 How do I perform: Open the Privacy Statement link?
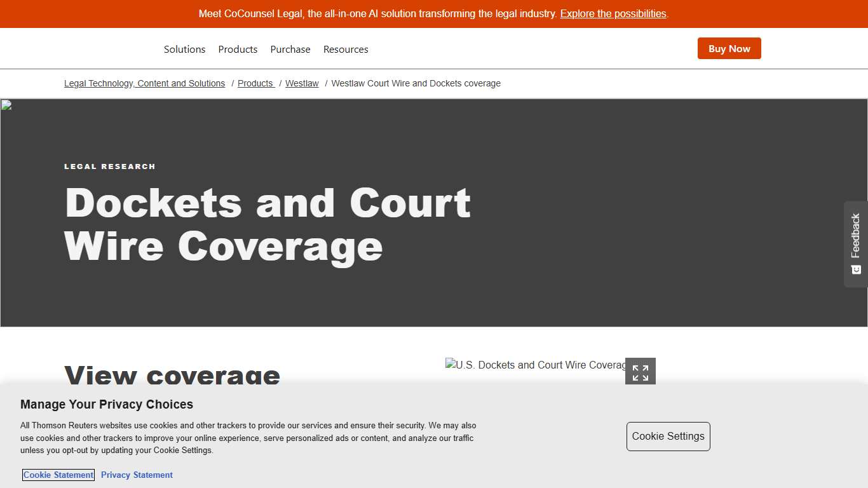137,475
